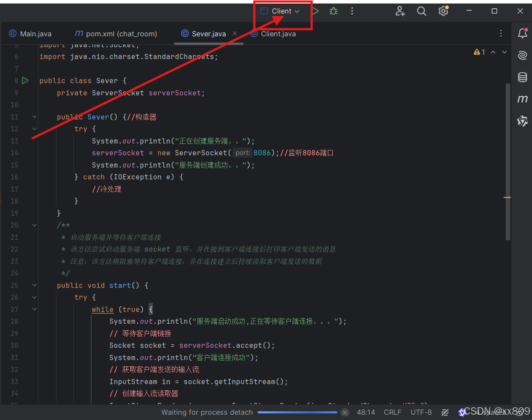The height and width of the screenshot is (420, 532).
Task: Open the Maven tool window
Action: 522,99
